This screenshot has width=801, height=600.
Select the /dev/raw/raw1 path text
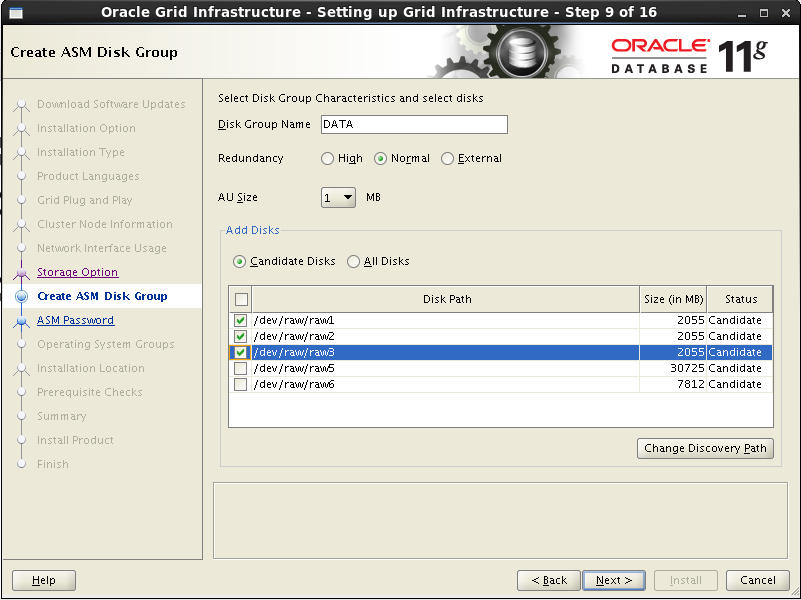coord(294,321)
